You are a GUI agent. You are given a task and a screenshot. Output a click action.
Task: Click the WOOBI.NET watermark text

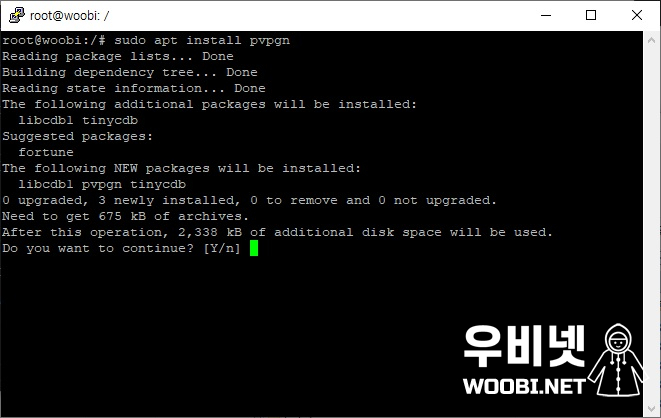coord(524,386)
